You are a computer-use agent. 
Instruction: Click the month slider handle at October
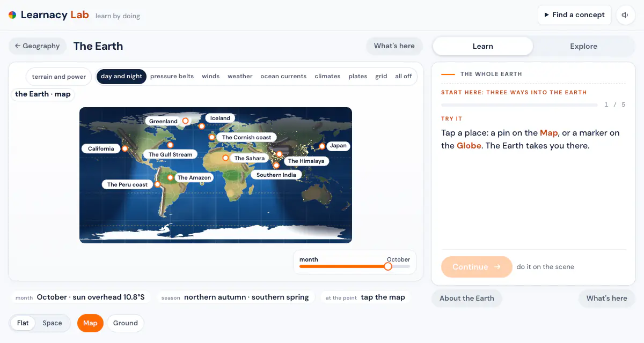pyautogui.click(x=388, y=266)
